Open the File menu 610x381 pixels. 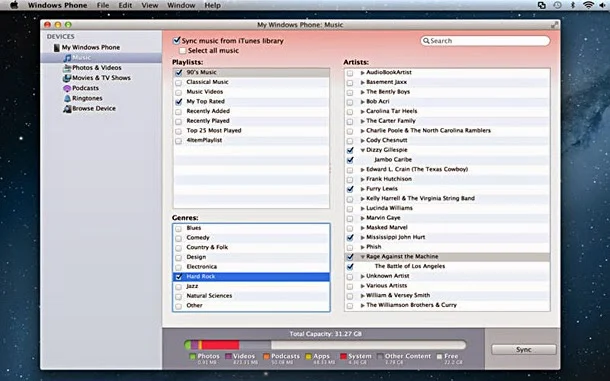click(103, 5)
